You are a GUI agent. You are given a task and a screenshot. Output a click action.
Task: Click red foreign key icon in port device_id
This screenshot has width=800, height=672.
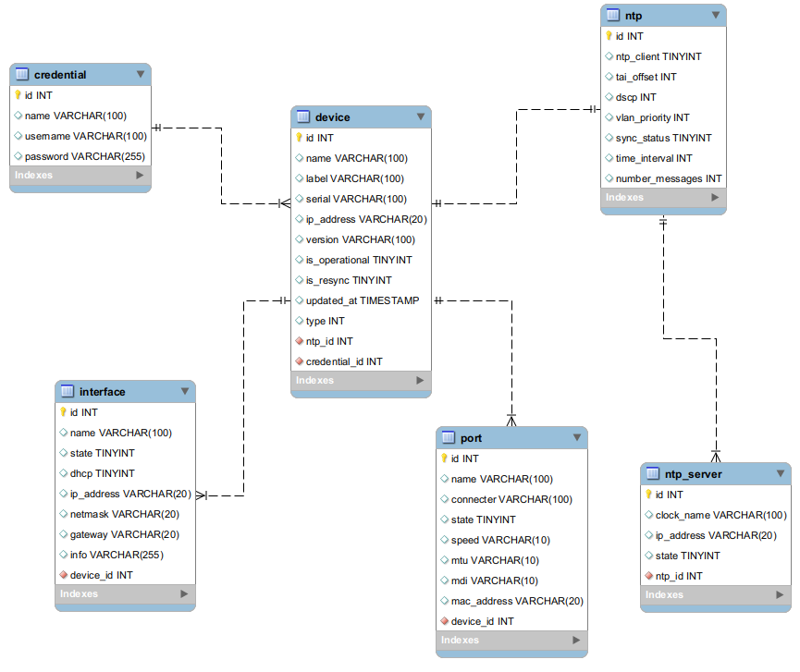tap(444, 621)
